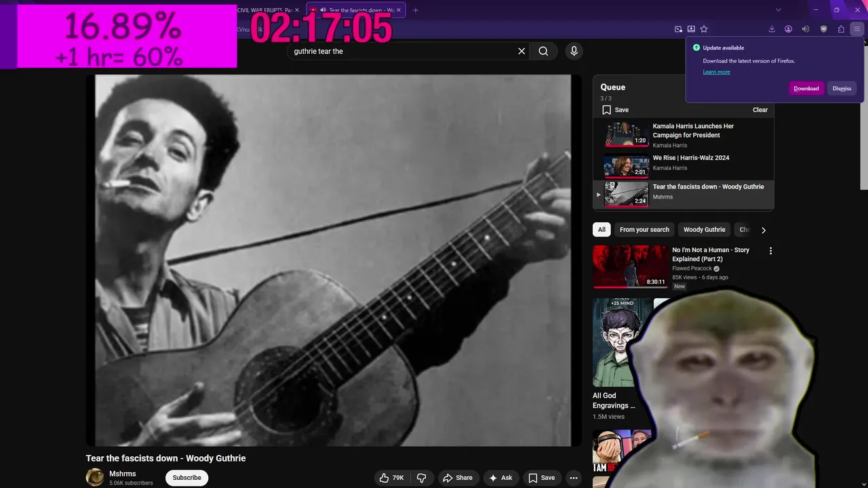868x488 pixels.
Task: Select the Woody Guthrie filter chip
Action: tap(704, 230)
